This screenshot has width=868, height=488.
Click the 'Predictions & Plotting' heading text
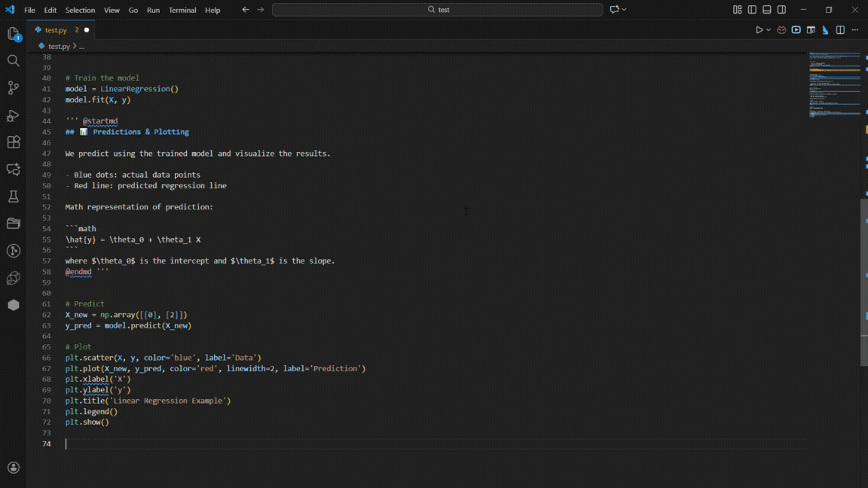(x=141, y=132)
